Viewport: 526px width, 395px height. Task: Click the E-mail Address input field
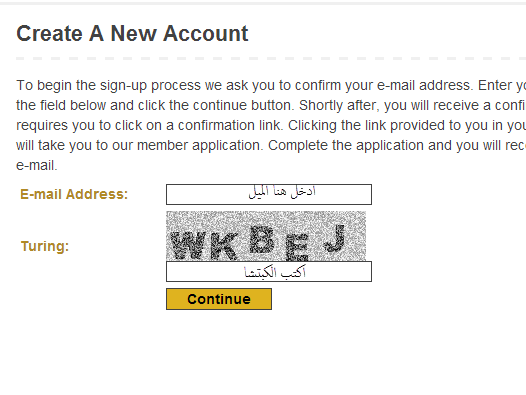coord(269,194)
